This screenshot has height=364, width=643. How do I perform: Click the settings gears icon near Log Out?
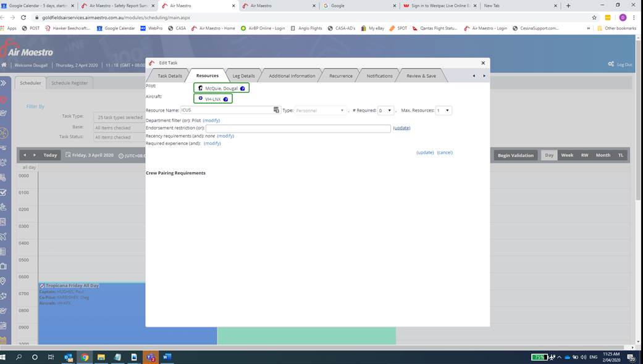pos(611,64)
